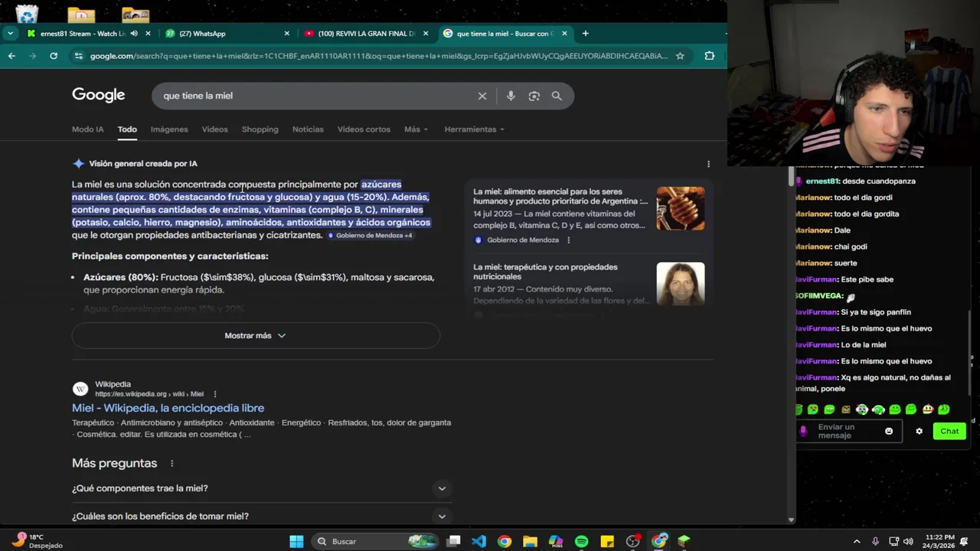Mute the ernest81 Stream tab audio
This screenshot has height=551, width=980.
[134, 34]
